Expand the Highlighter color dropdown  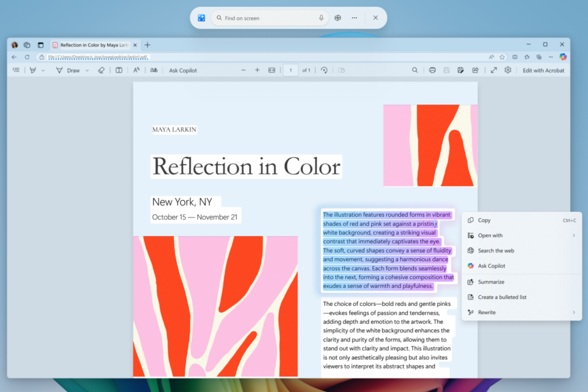click(42, 69)
